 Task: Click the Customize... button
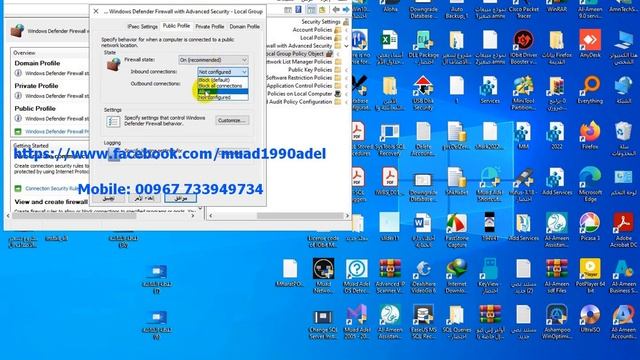point(232,120)
